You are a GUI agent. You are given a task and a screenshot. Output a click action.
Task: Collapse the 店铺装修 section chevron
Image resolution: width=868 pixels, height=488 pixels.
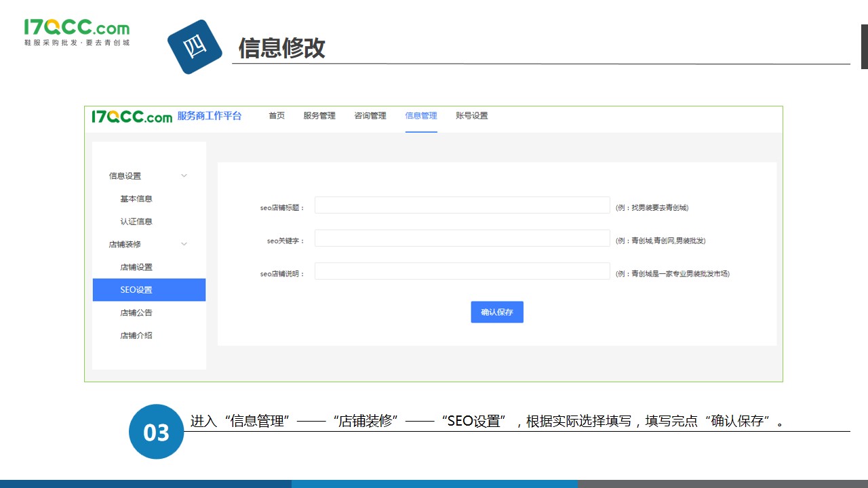[184, 244]
